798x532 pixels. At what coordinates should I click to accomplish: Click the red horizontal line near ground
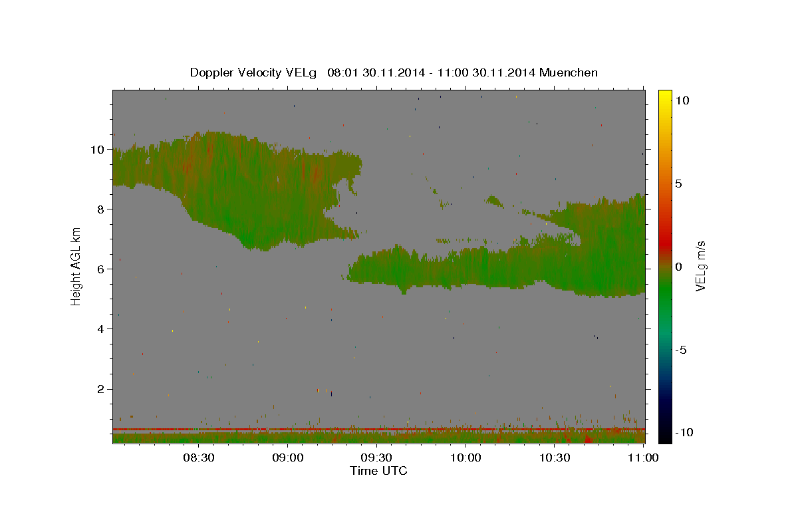click(x=379, y=430)
